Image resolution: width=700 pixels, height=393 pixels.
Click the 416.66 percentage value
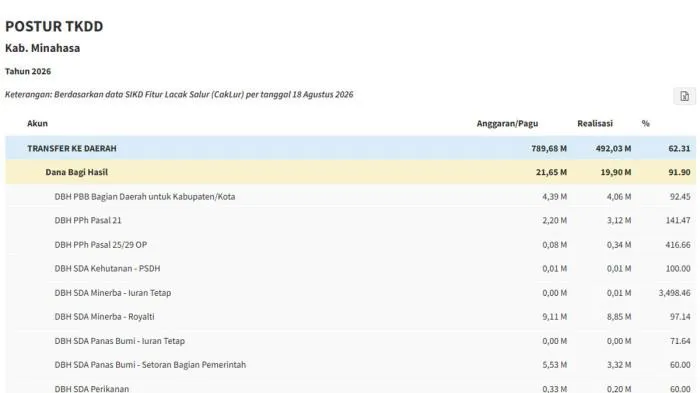point(678,244)
